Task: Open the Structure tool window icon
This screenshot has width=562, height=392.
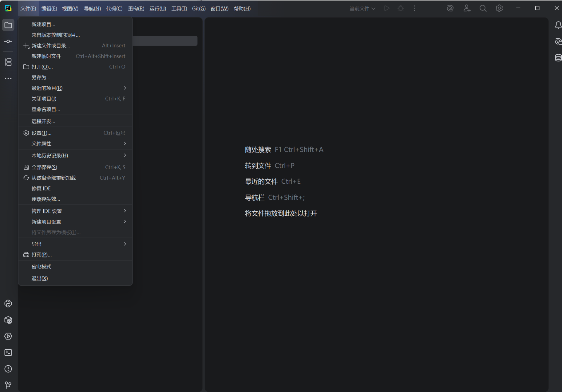Action: (8, 62)
